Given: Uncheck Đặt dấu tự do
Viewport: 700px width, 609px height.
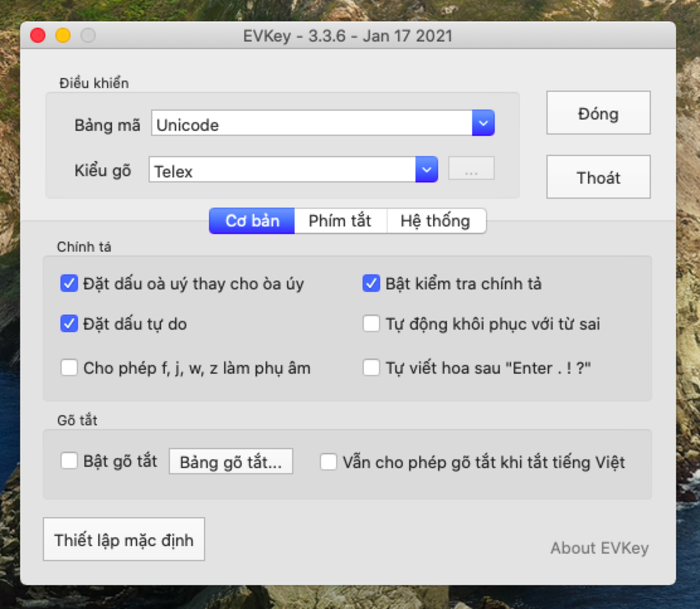Looking at the screenshot, I should coord(69,324).
